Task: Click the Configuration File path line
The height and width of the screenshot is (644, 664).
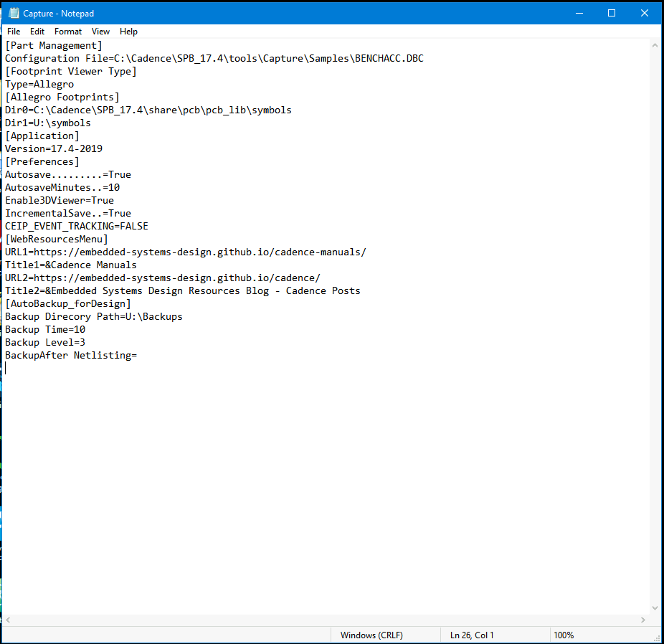Action: (x=214, y=58)
